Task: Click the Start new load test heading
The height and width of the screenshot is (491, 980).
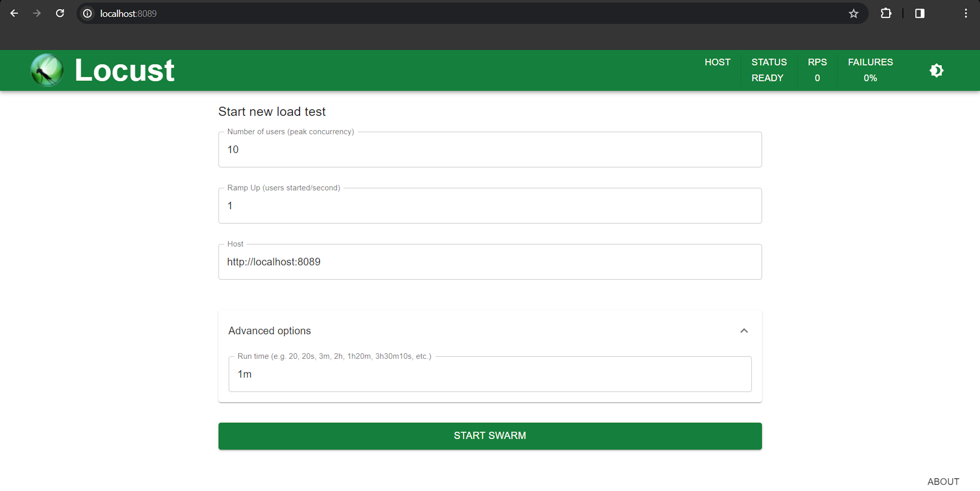Action: point(272,111)
